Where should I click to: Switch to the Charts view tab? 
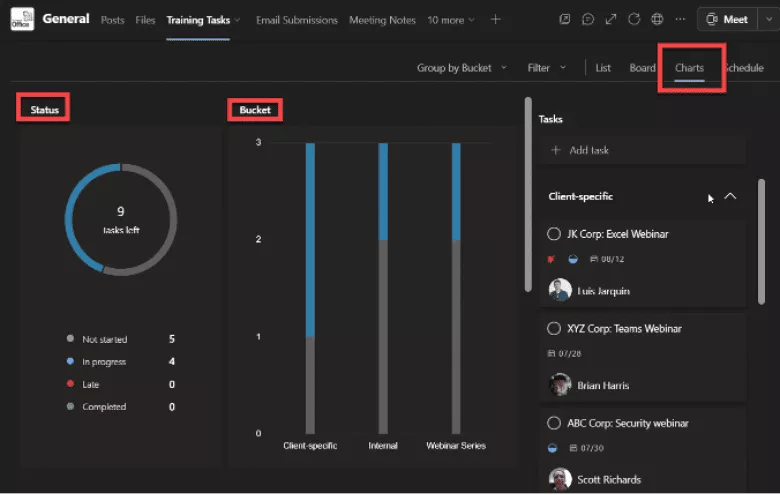click(689, 68)
